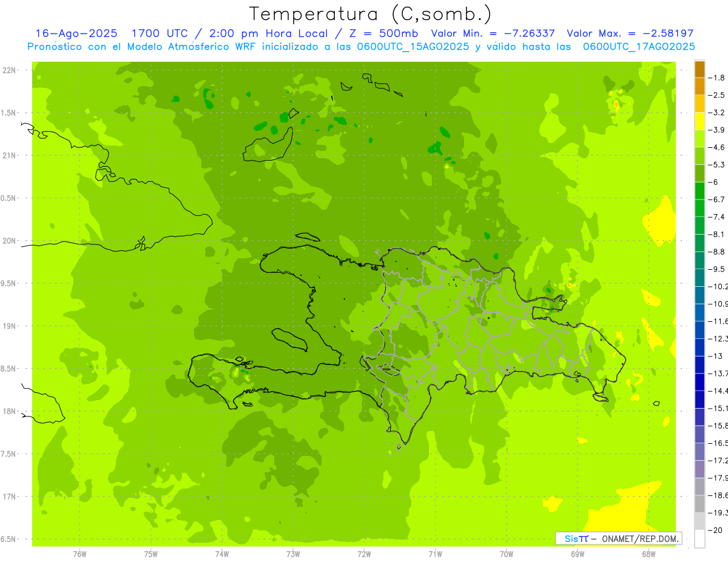This screenshot has height=562, width=728.
Task: Click the "-4.6" colorbar label
Action: tap(717, 147)
